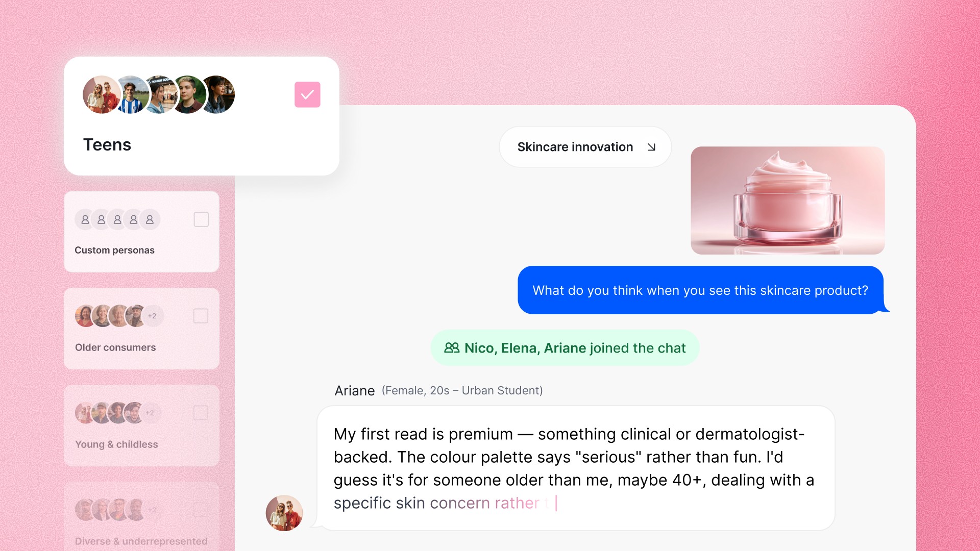Select the Teens avatar in striped jersey
The image size is (980, 551).
(x=131, y=95)
